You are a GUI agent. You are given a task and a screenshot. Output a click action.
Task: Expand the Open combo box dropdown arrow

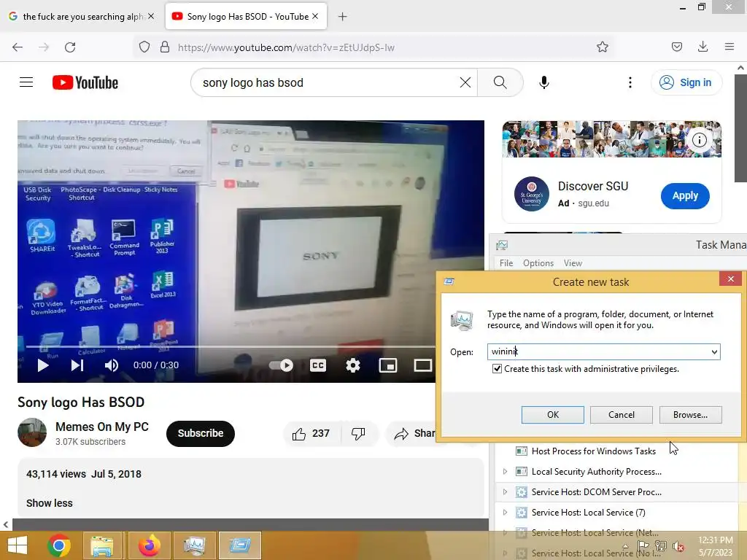pos(715,352)
